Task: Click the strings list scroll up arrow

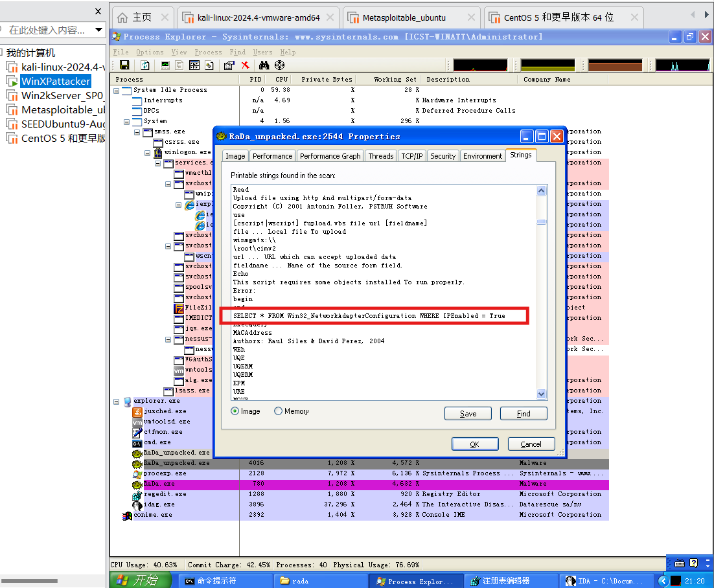Action: coord(542,190)
